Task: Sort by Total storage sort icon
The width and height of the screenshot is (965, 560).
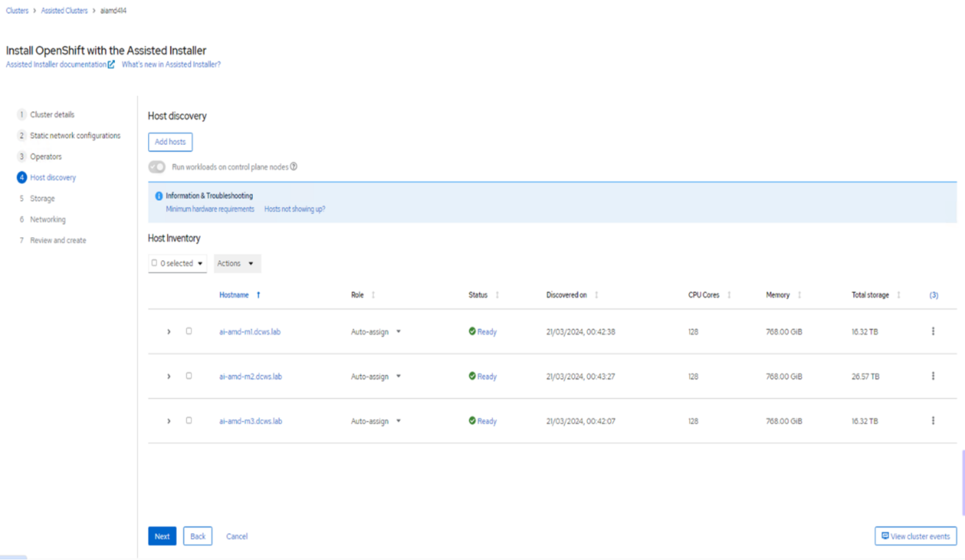Action: tap(898, 295)
